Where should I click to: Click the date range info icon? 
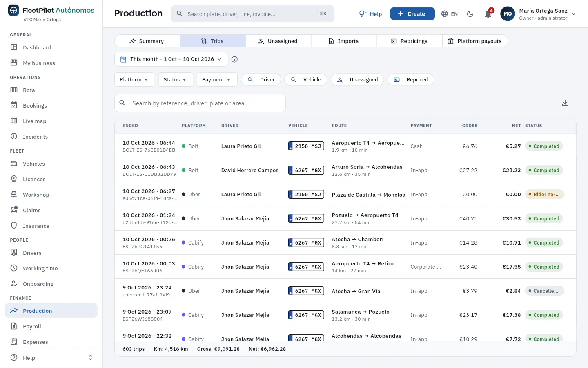234,59
